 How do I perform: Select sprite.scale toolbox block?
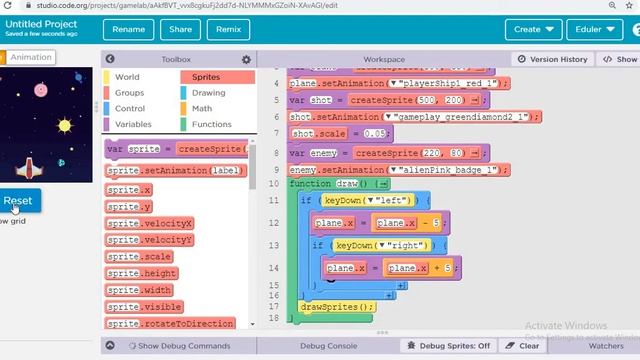[139, 257]
